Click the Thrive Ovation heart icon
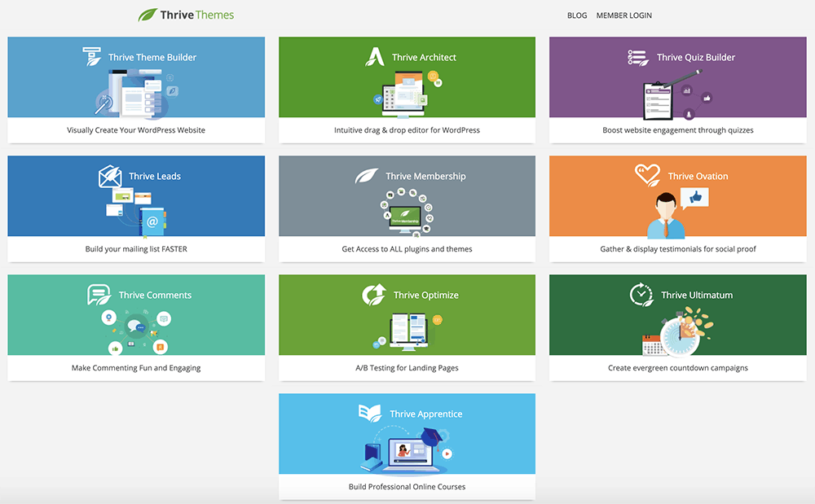815x504 pixels. tap(648, 175)
